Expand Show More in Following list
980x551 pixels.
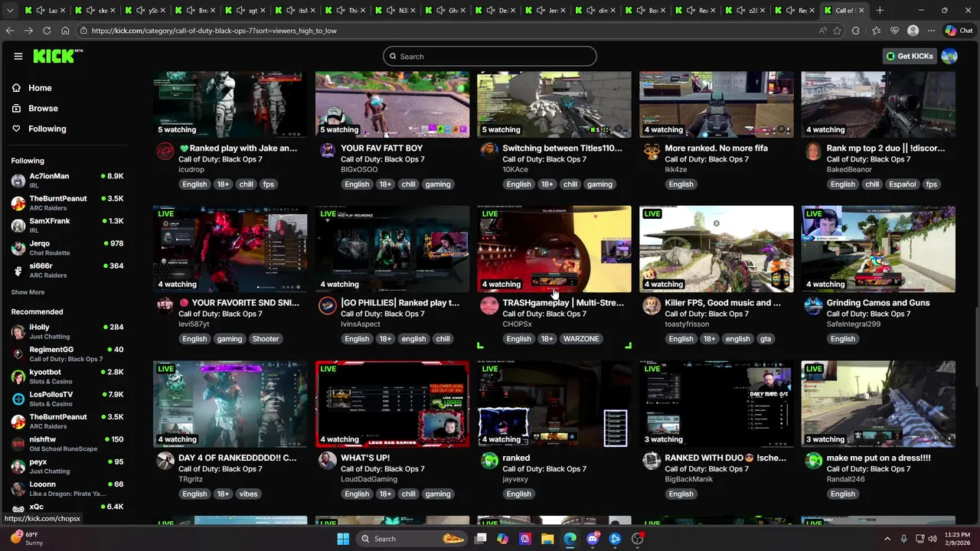coord(28,292)
